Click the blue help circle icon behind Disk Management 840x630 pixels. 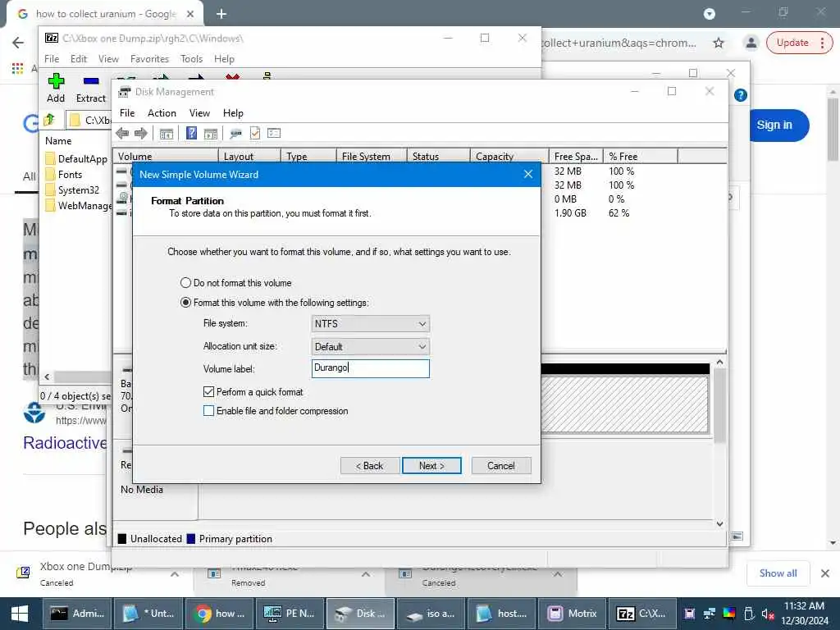(x=741, y=95)
